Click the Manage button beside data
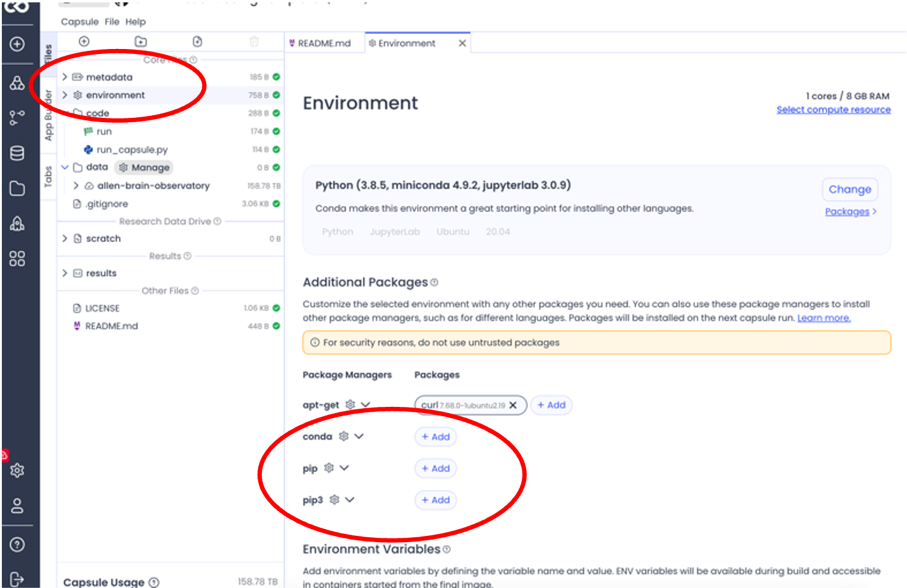Image resolution: width=907 pixels, height=588 pixels. coord(144,167)
